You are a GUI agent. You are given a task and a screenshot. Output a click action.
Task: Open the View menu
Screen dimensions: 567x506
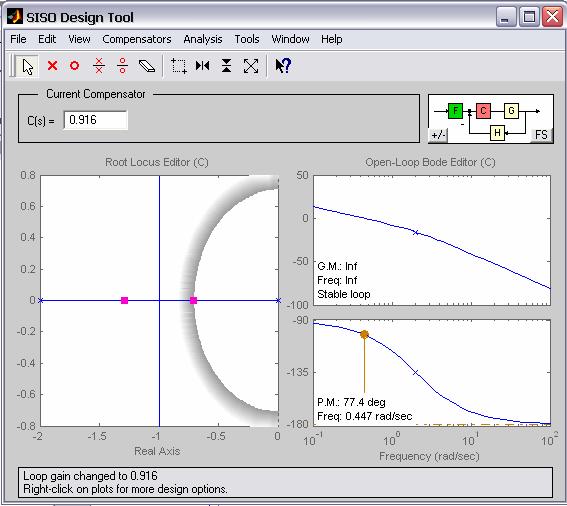(x=79, y=39)
